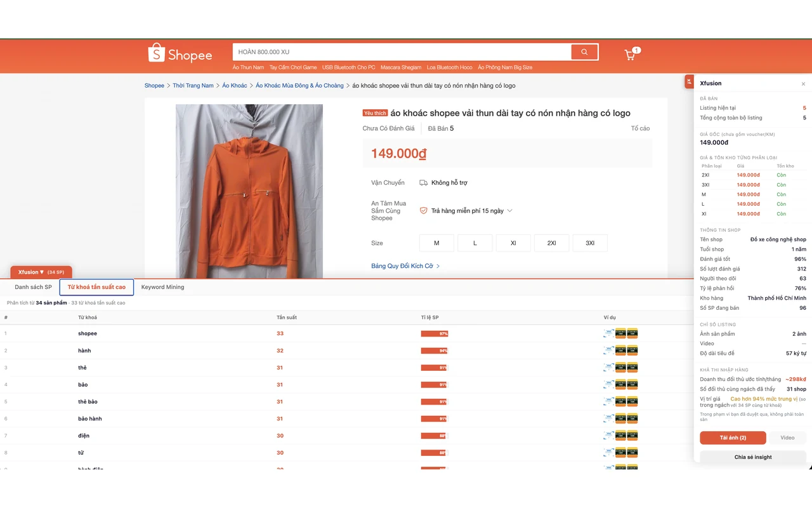The height and width of the screenshot is (508, 812).
Task: Collapse the Xfusion panel with the orange handle
Action: click(690, 81)
